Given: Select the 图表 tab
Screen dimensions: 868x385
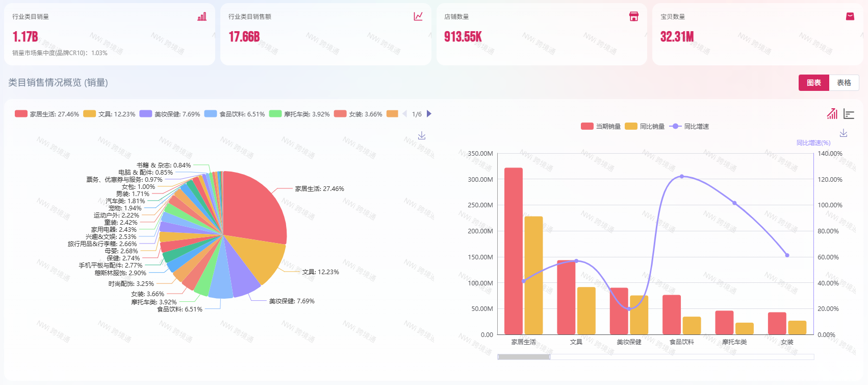Looking at the screenshot, I should (813, 83).
